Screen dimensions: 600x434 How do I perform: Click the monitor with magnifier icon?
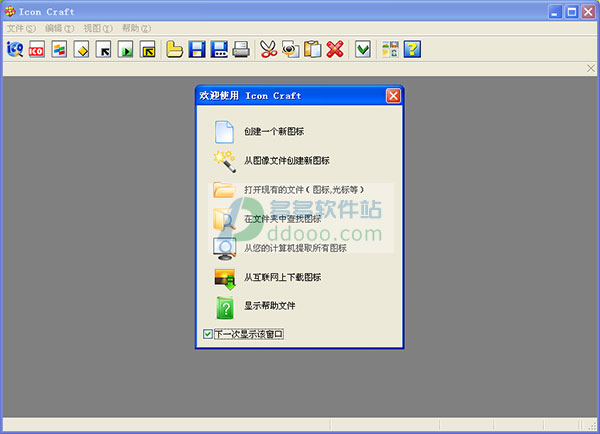pos(224,249)
